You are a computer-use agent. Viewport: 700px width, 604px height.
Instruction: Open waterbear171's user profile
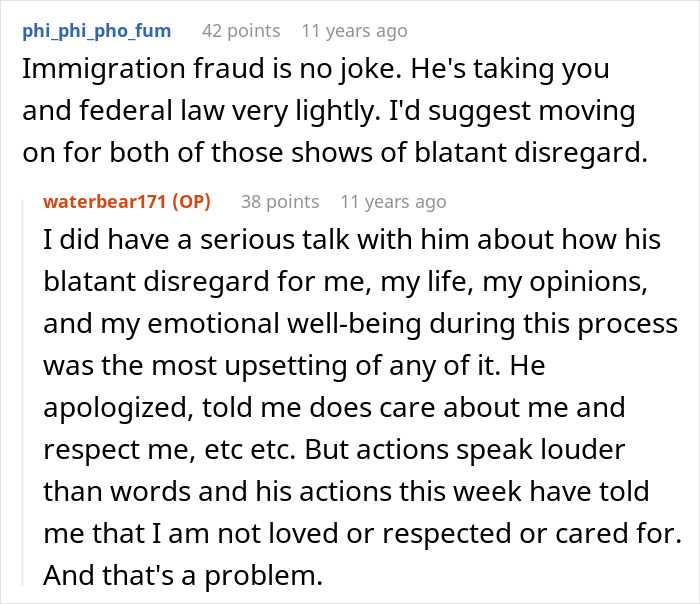coord(107,202)
